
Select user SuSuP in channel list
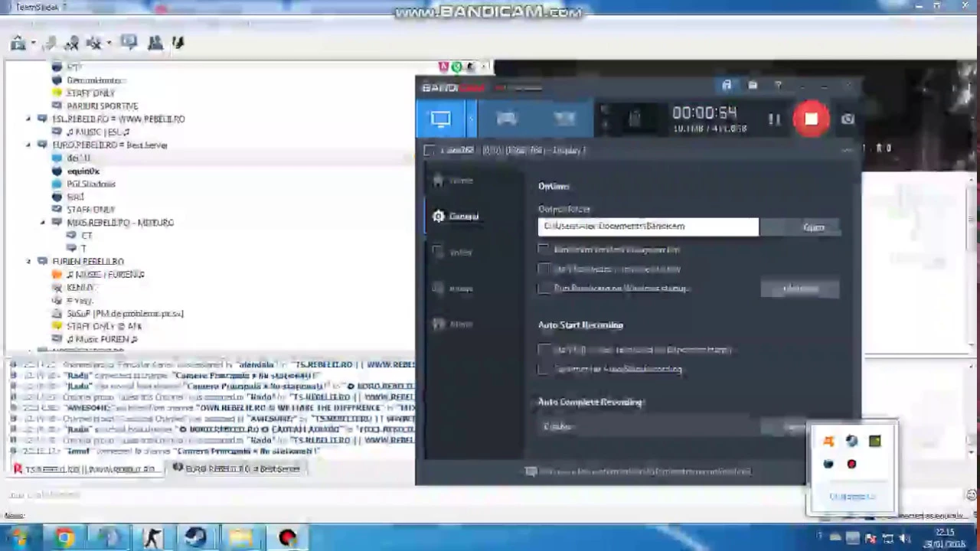pos(125,314)
